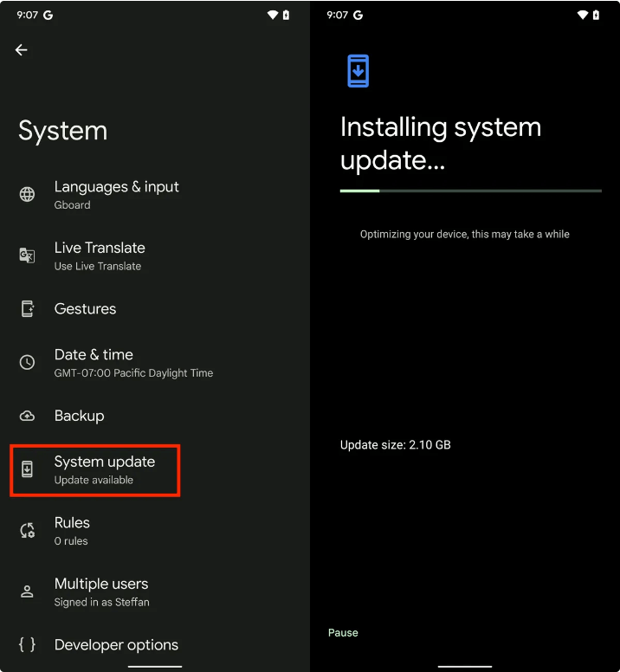Open Backup settings
Image resolution: width=620 pixels, height=672 pixels.
[x=155, y=416]
